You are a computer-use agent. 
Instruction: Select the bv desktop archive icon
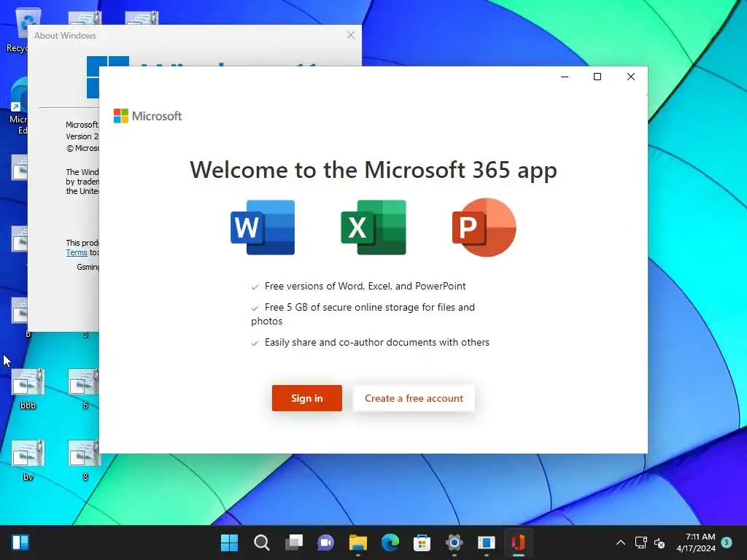coord(28,459)
